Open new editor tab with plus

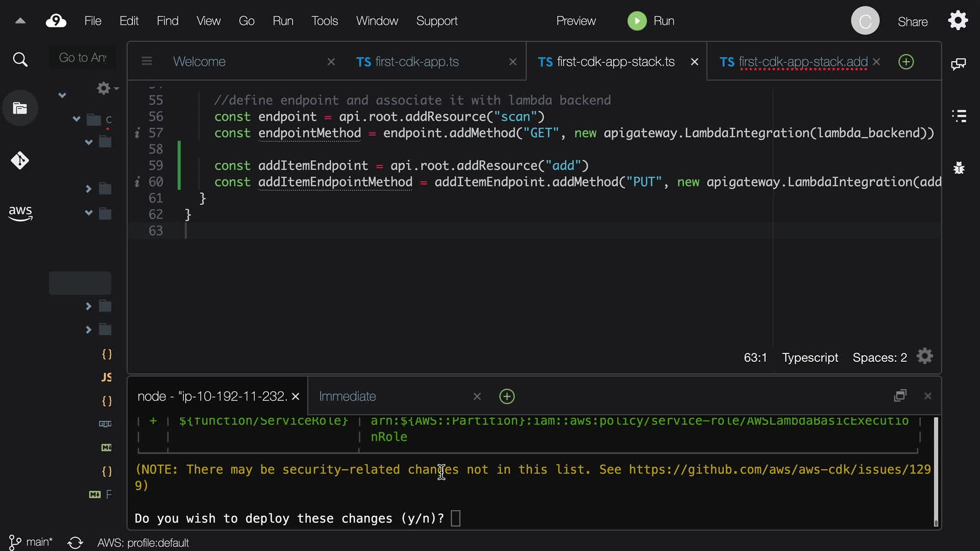906,62
